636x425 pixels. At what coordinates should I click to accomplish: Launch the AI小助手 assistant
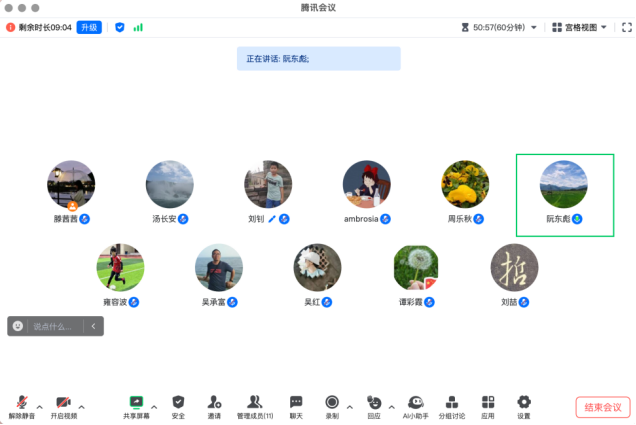pyautogui.click(x=415, y=403)
